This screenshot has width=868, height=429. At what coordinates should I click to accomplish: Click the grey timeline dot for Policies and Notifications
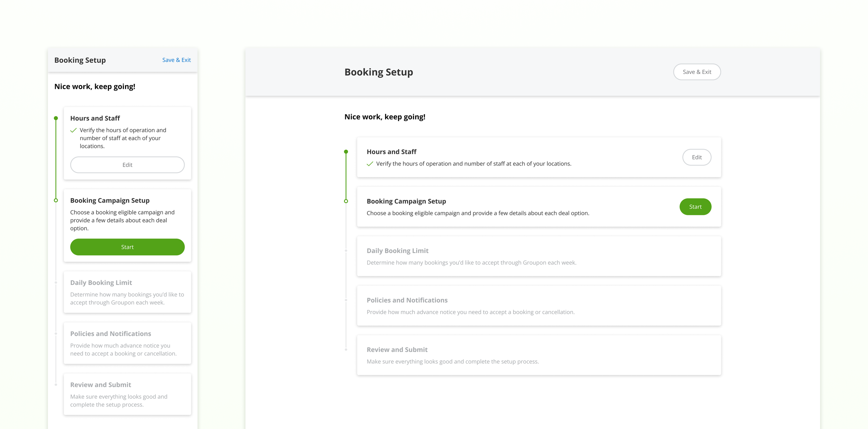pos(346,300)
